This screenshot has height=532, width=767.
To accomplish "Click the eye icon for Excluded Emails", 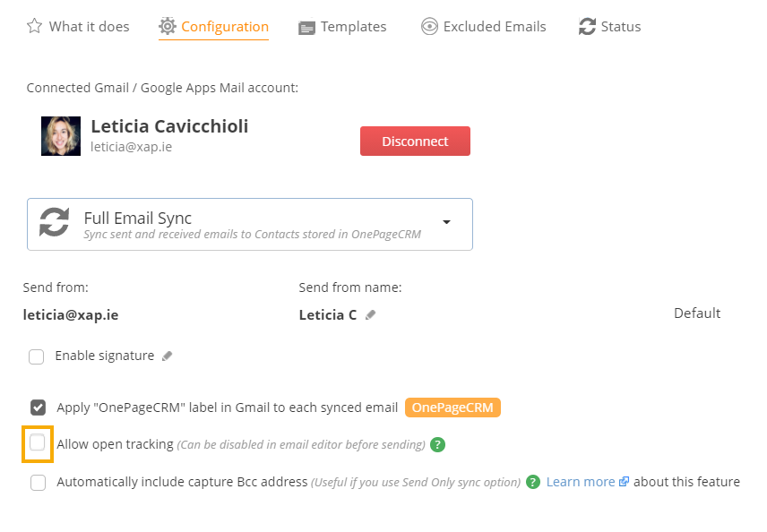I will [x=429, y=26].
